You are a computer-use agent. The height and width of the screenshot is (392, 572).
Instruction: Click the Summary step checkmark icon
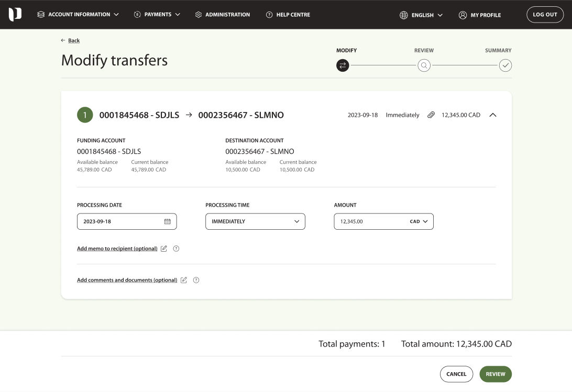(x=505, y=65)
